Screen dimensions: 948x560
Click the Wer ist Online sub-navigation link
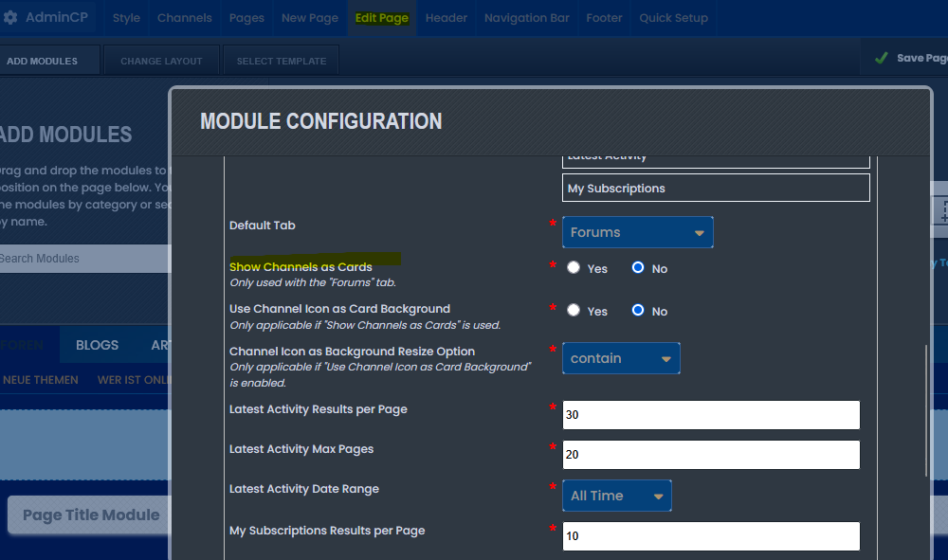(x=135, y=380)
